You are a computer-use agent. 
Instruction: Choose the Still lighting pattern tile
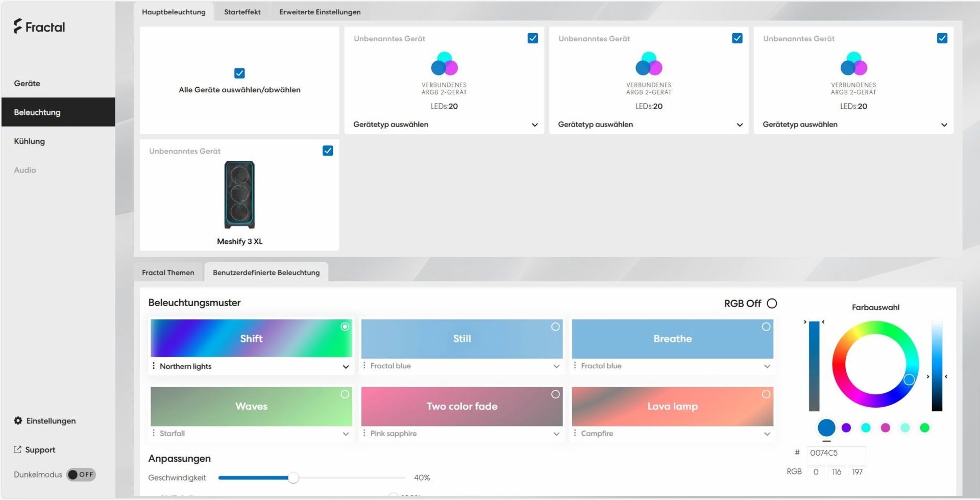[x=462, y=339]
